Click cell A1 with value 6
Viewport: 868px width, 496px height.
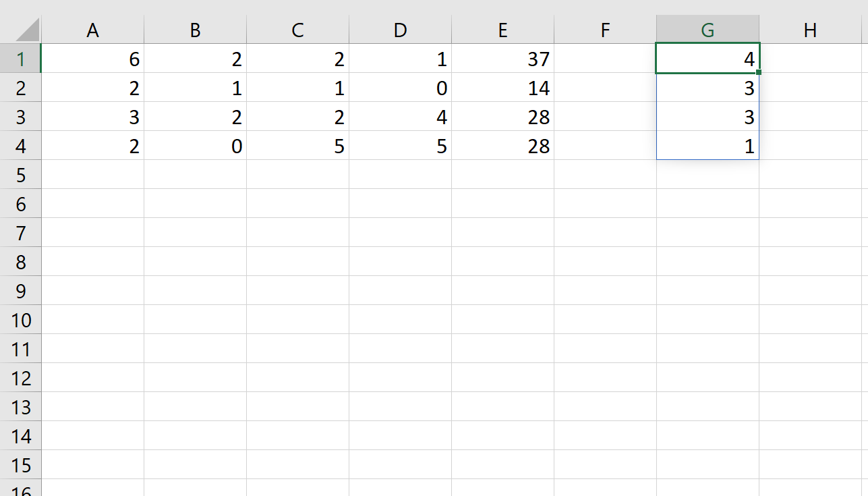pyautogui.click(x=93, y=59)
